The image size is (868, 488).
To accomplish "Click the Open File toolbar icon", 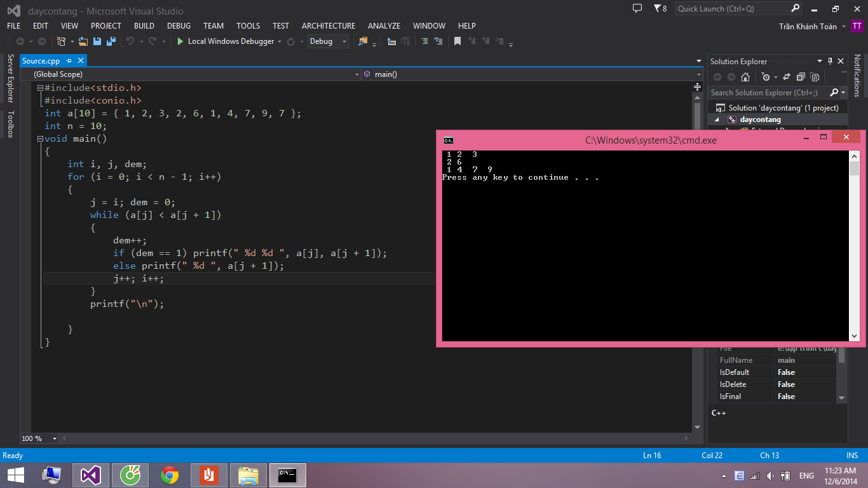I will pos(83,41).
